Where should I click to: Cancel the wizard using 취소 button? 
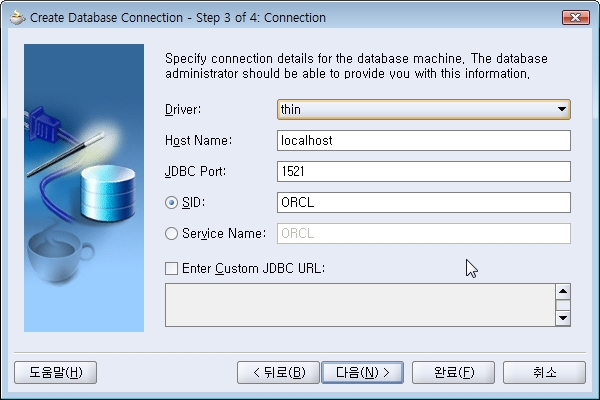pos(544,372)
